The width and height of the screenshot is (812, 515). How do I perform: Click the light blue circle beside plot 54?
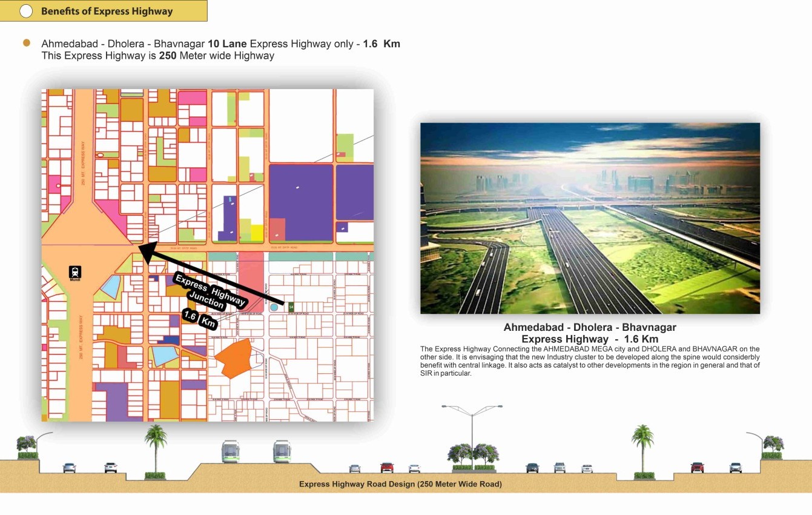tap(274, 308)
